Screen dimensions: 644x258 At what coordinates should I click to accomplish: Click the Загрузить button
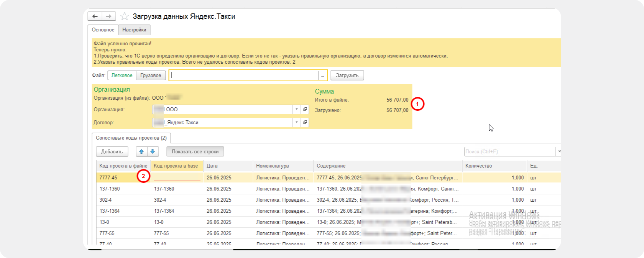pyautogui.click(x=347, y=76)
